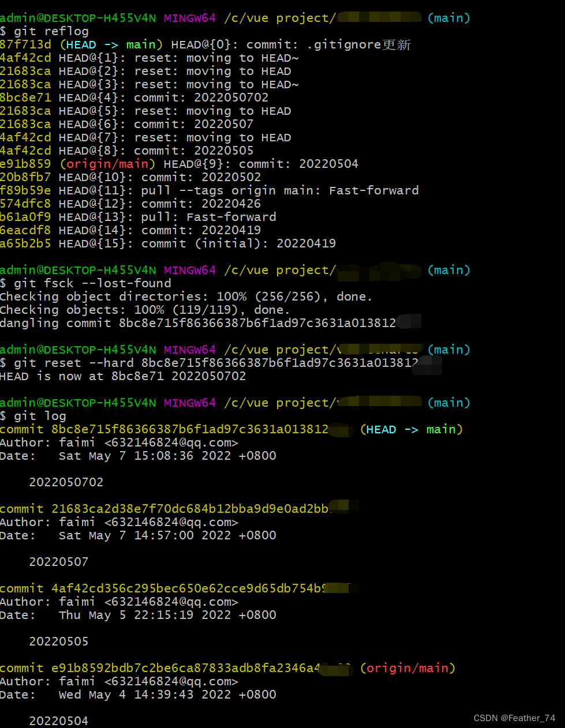The height and width of the screenshot is (728, 565).
Task: Click the 'pull --tags origin main: Fast-forward' line
Action: [209, 190]
